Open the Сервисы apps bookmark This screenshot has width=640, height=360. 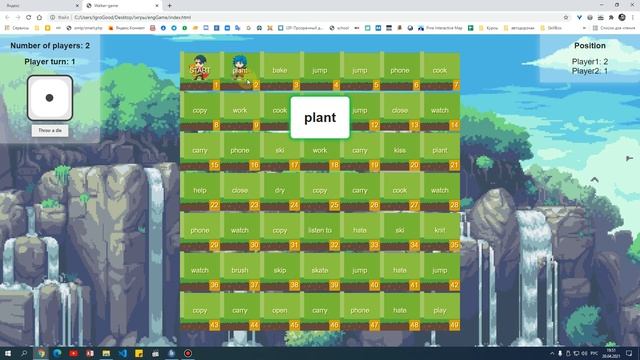(x=17, y=28)
